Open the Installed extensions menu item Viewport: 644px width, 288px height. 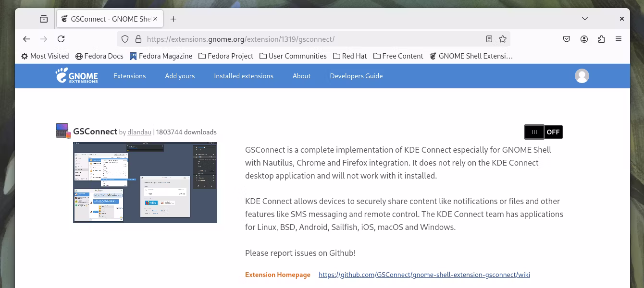pos(244,76)
